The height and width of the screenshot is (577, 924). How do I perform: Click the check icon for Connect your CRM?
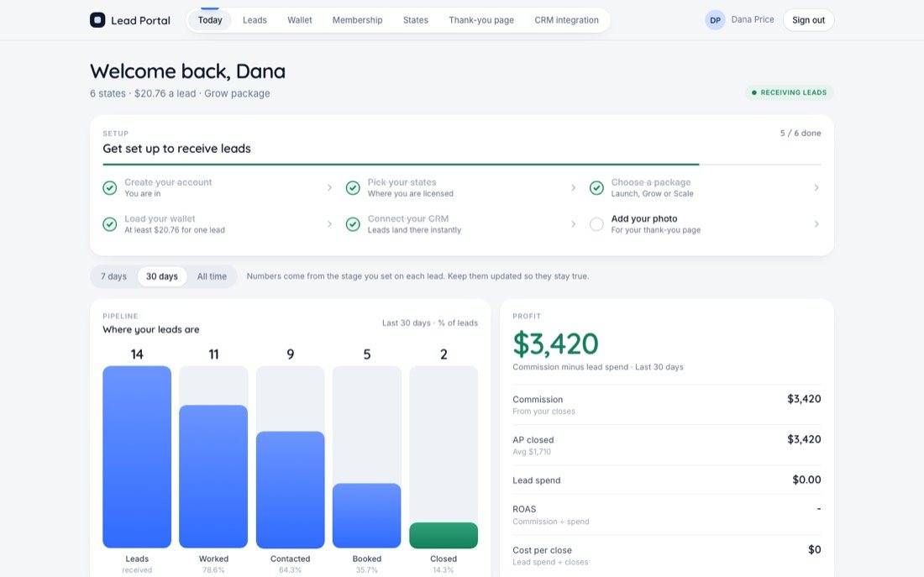click(x=353, y=224)
